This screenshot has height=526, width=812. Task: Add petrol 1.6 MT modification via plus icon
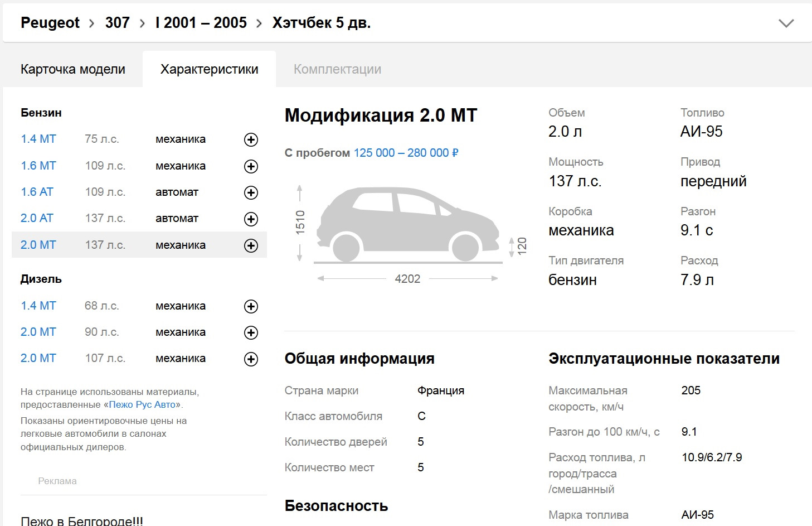[x=251, y=166]
